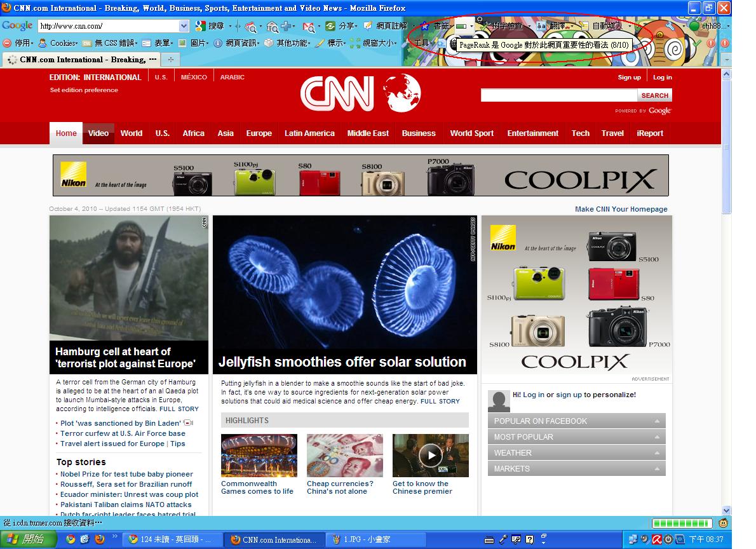Image resolution: width=756 pixels, height=549 pixels.
Task: Click the Google toolbar search (搜尋) button
Action: click(x=210, y=26)
